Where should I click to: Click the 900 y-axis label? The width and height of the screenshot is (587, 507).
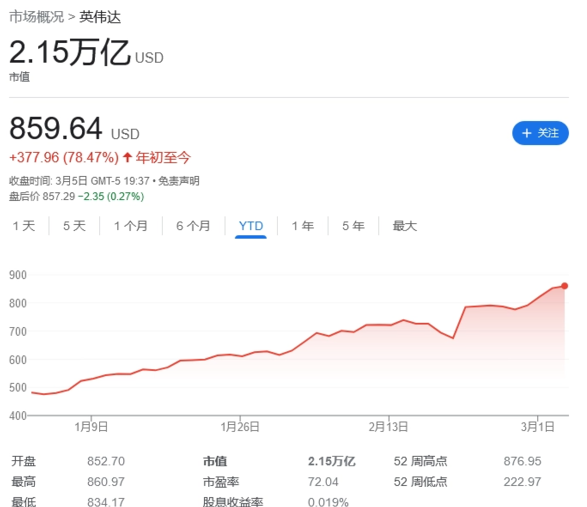pyautogui.click(x=18, y=275)
